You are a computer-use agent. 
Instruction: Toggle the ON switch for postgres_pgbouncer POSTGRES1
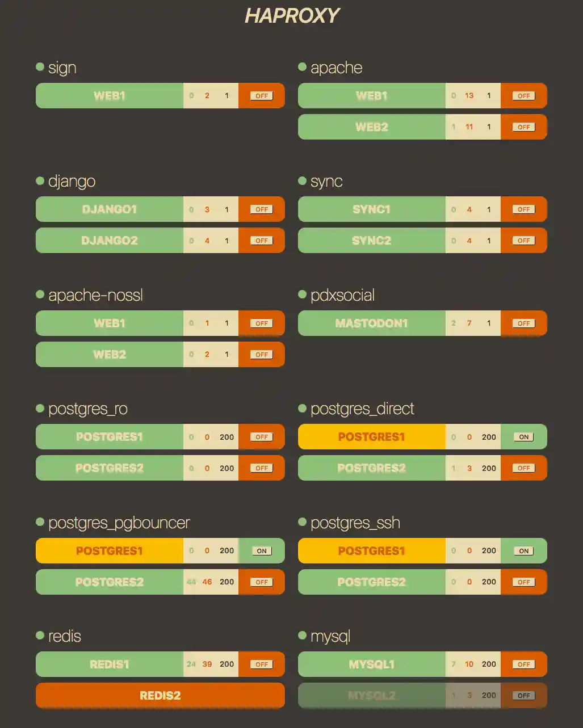tap(261, 551)
